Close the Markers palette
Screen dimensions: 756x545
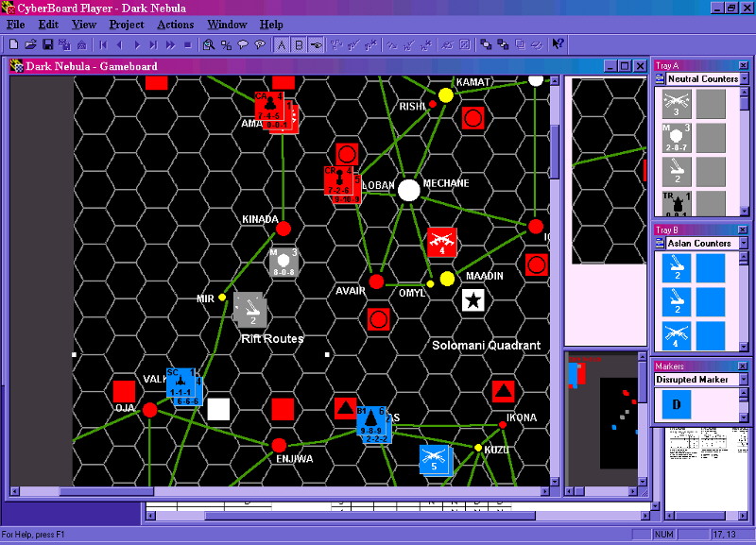pos(743,366)
